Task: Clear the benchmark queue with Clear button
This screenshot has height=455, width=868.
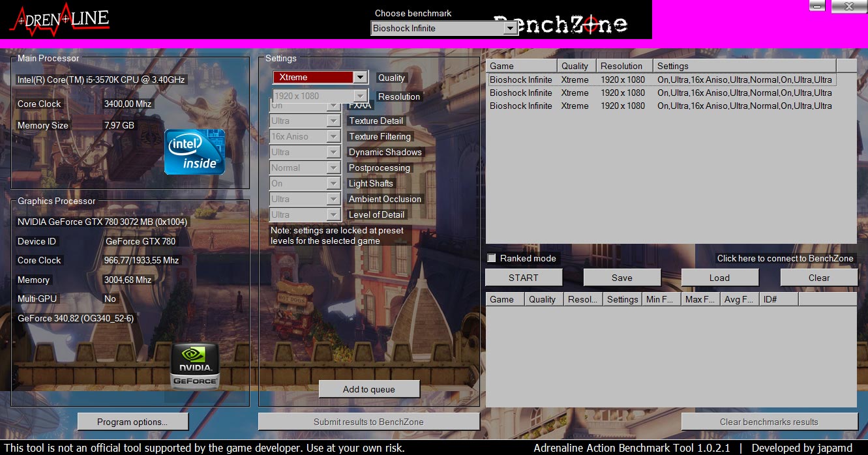Action: point(818,278)
